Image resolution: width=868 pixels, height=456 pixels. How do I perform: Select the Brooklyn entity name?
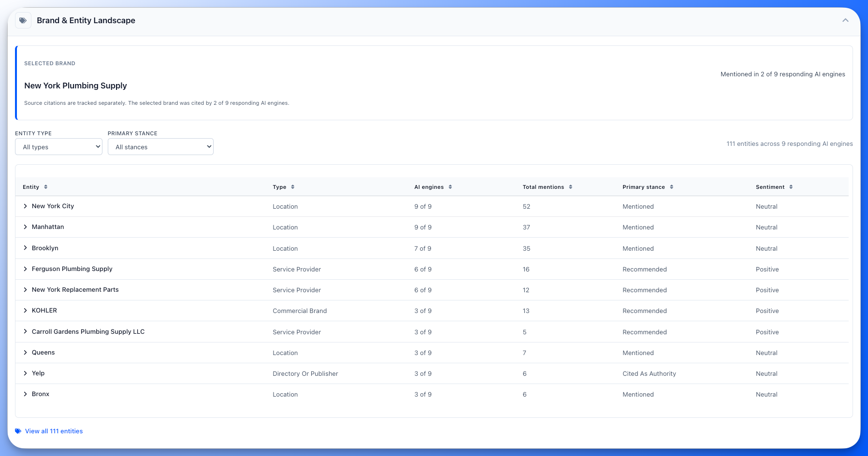[x=45, y=248]
